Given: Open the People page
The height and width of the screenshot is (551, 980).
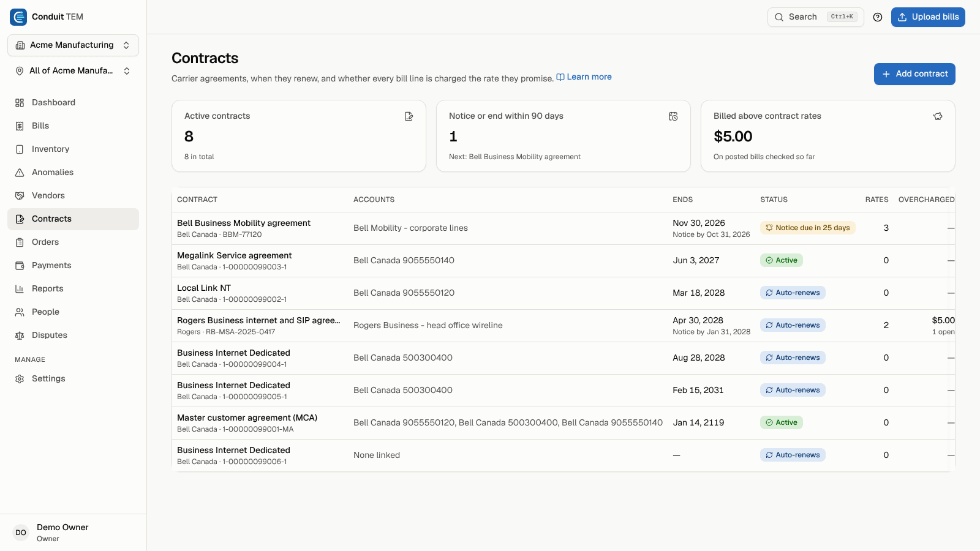Looking at the screenshot, I should 73,312.
